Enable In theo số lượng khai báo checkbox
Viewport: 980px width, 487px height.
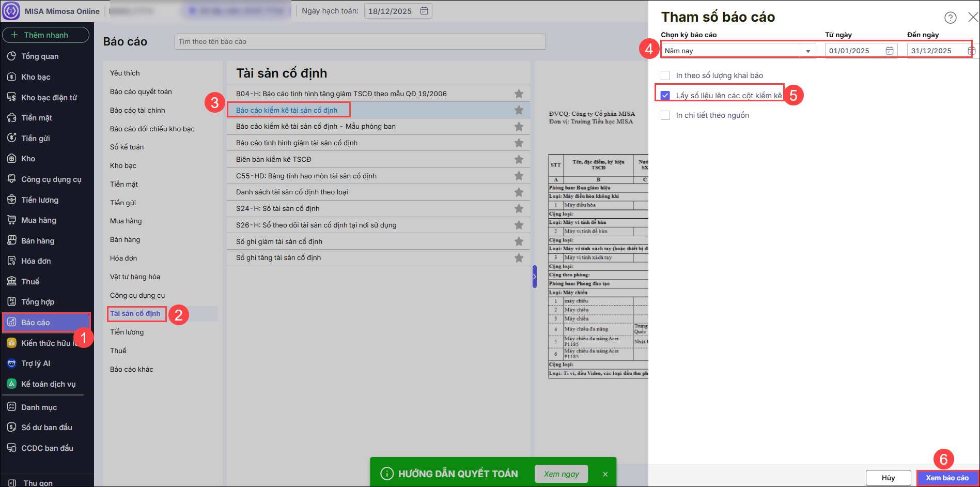(665, 75)
